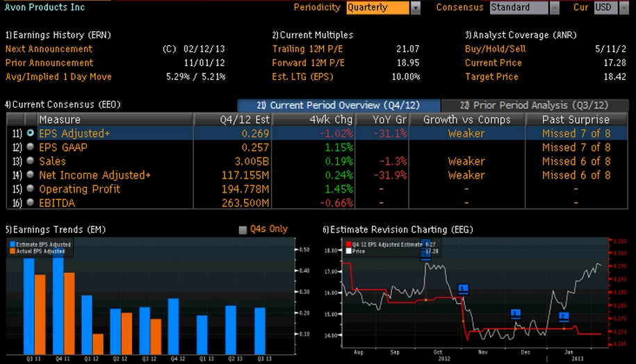Viewport: 636px width, 364px height.
Task: Click the Q3 13 estimate bar in Earnings Trends
Action: point(260,331)
